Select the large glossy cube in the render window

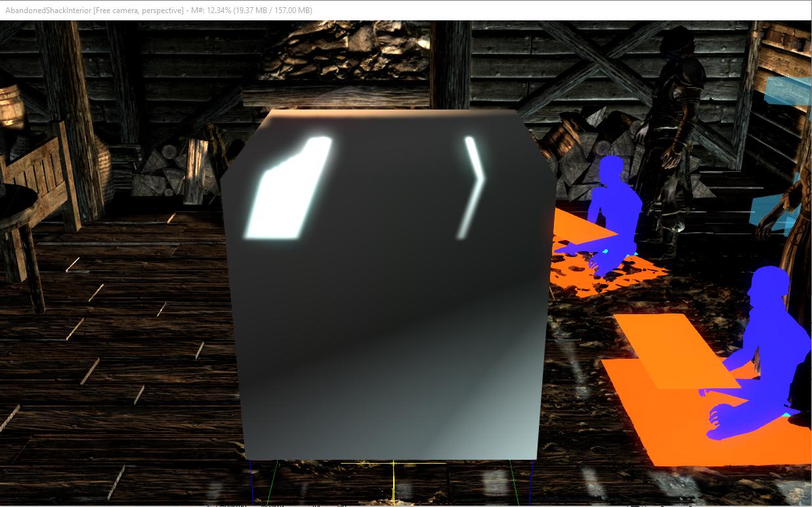point(387,285)
